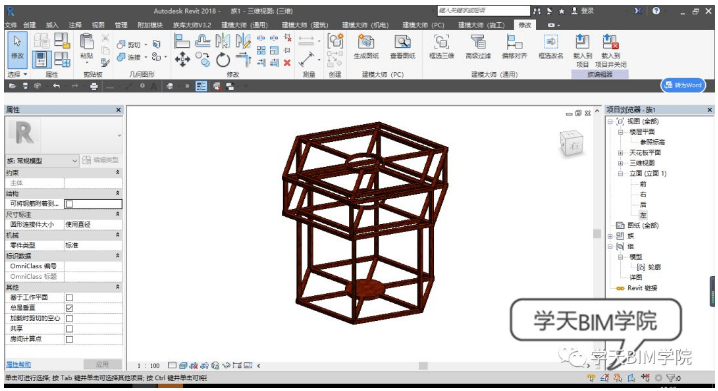
Task: Select the Mirror pick axis tool
Action: pos(223,42)
